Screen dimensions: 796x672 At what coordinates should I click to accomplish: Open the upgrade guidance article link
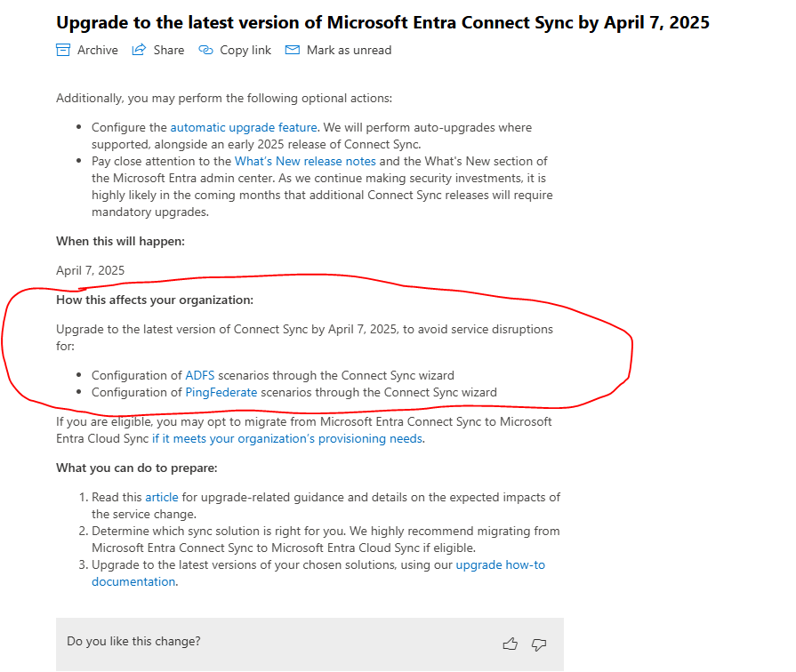[x=162, y=498]
